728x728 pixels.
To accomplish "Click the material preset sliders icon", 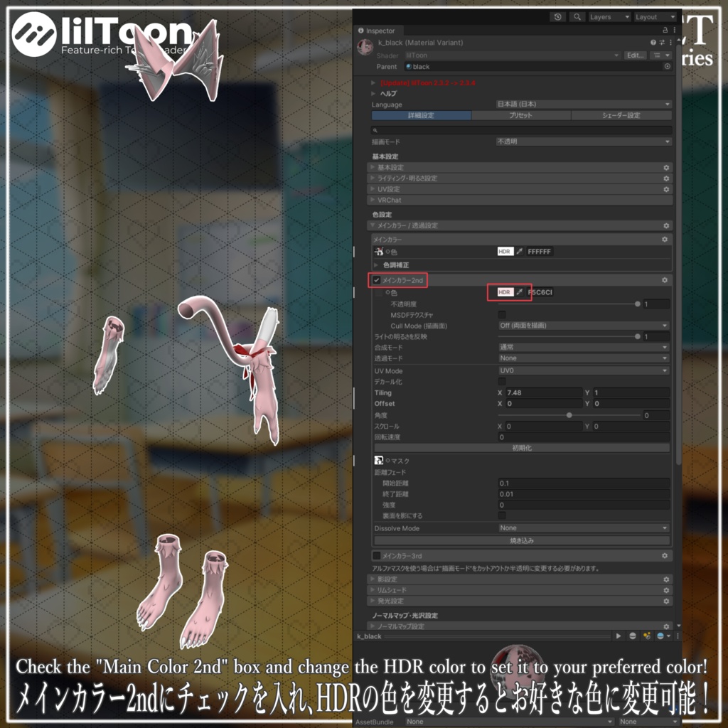I will click(662, 42).
